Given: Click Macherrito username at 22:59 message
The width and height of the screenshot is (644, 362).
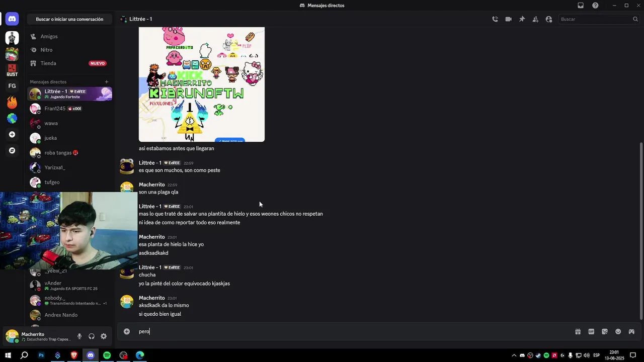Looking at the screenshot, I should [151, 185].
